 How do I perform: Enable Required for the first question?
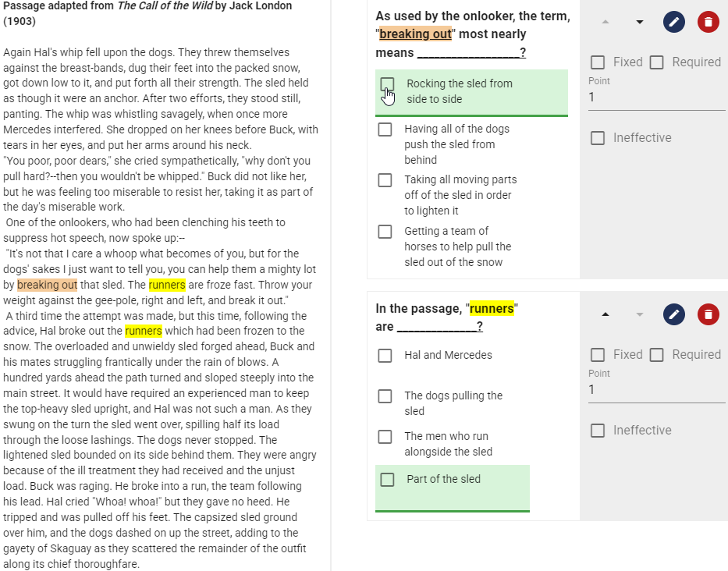coord(656,62)
